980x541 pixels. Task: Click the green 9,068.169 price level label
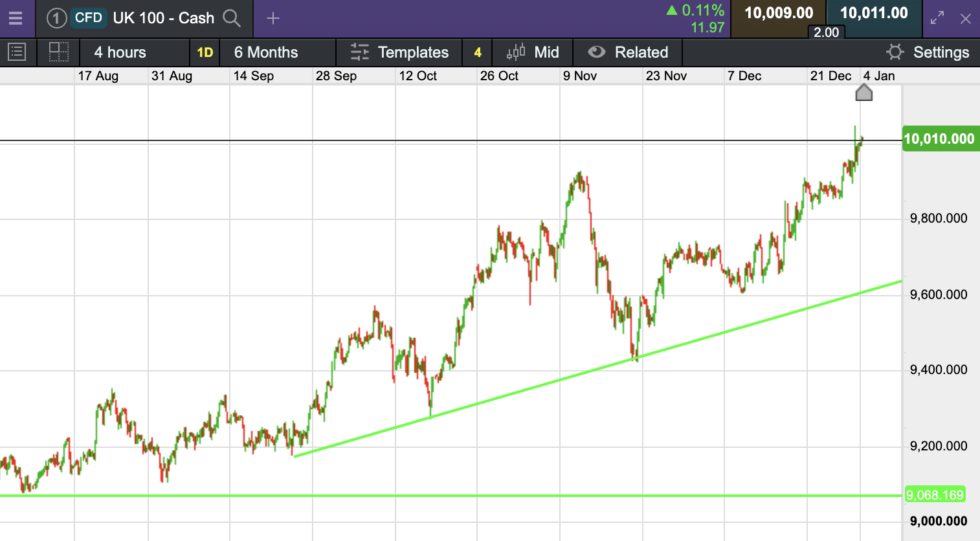click(x=935, y=495)
